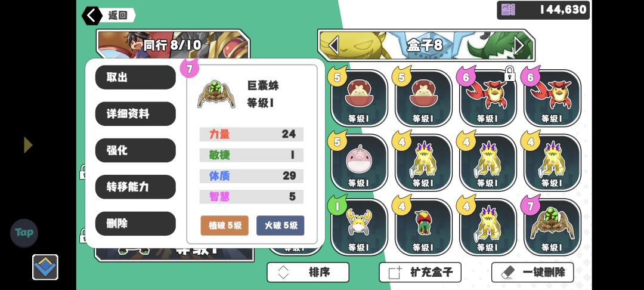Viewport: 644px width, 290px height.
Task: Go to next box with right arrow
Action: [519, 45]
